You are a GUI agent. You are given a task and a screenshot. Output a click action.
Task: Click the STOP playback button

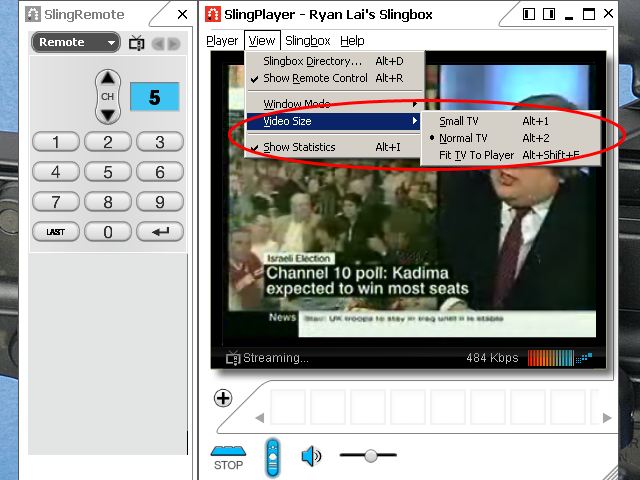click(x=229, y=458)
